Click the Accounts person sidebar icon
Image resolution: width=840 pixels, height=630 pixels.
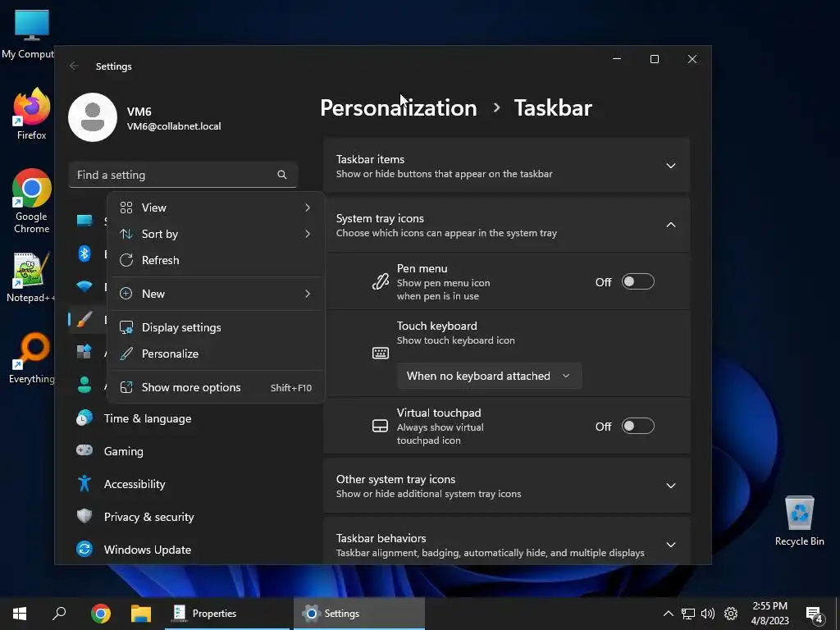coord(84,385)
